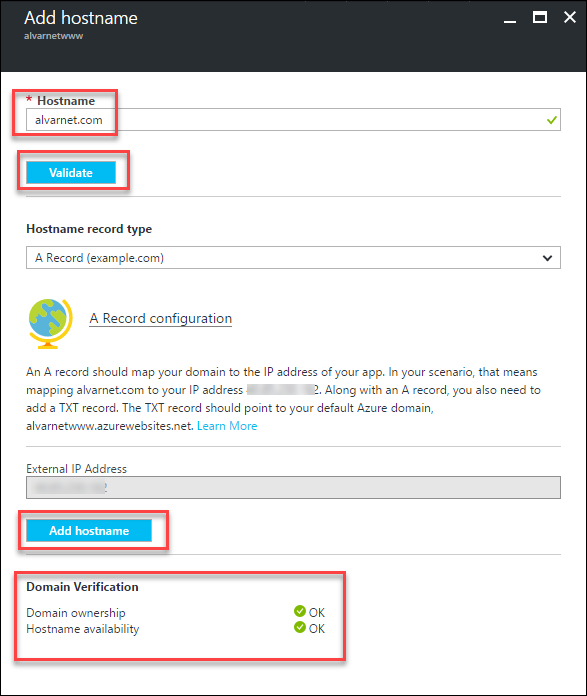Open the Hostname record type dropdown
Viewport: 587px width, 696px height.
[x=293, y=257]
